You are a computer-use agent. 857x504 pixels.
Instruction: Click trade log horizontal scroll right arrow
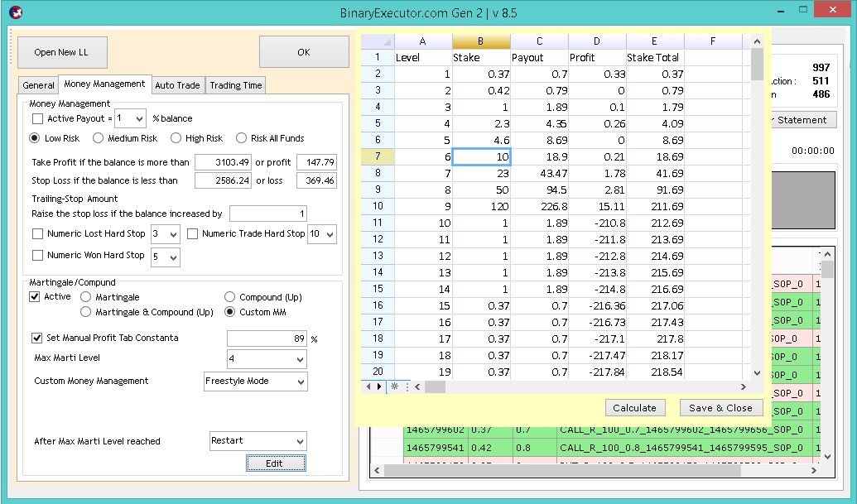pyautogui.click(x=814, y=470)
